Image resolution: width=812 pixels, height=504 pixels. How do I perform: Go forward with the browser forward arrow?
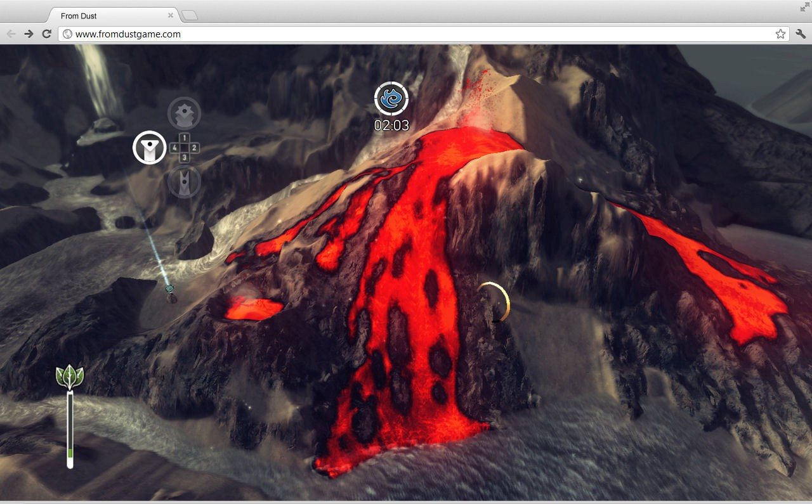(x=29, y=34)
